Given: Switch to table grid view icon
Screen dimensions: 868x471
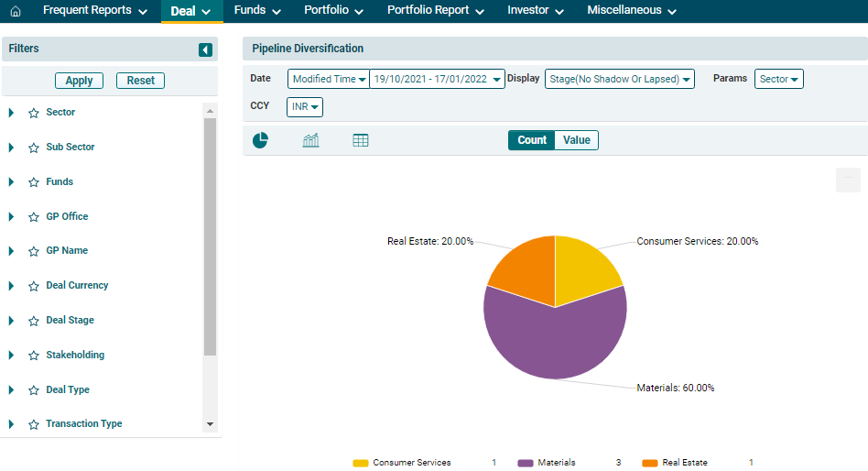Looking at the screenshot, I should click(361, 140).
